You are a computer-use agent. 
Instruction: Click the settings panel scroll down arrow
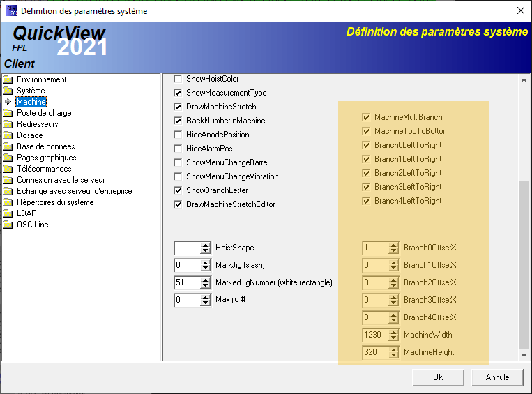pyautogui.click(x=524, y=355)
